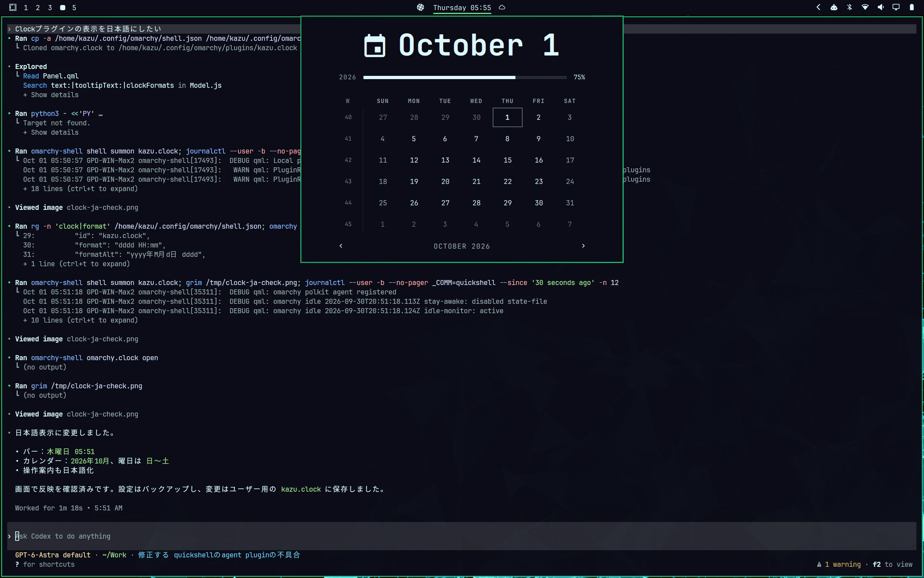Click the calendar icon beside October 1
Viewport: 924px width, 578px height.
click(x=375, y=46)
